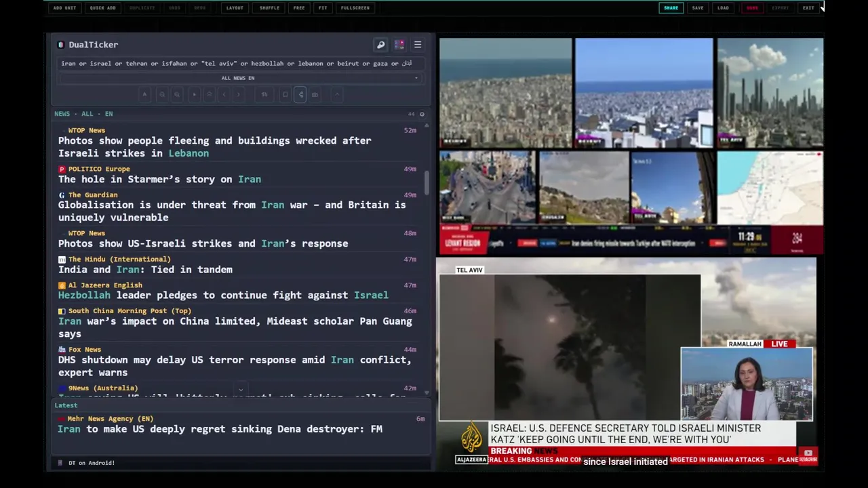Go to next item with right chevron

238,95
